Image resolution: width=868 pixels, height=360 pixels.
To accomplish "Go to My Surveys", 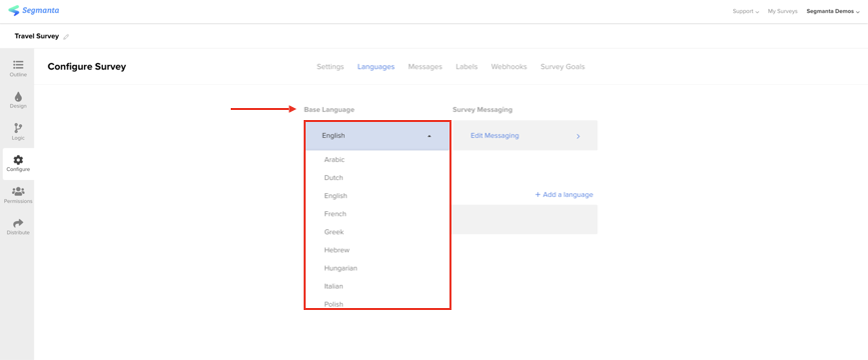I will coord(782,11).
